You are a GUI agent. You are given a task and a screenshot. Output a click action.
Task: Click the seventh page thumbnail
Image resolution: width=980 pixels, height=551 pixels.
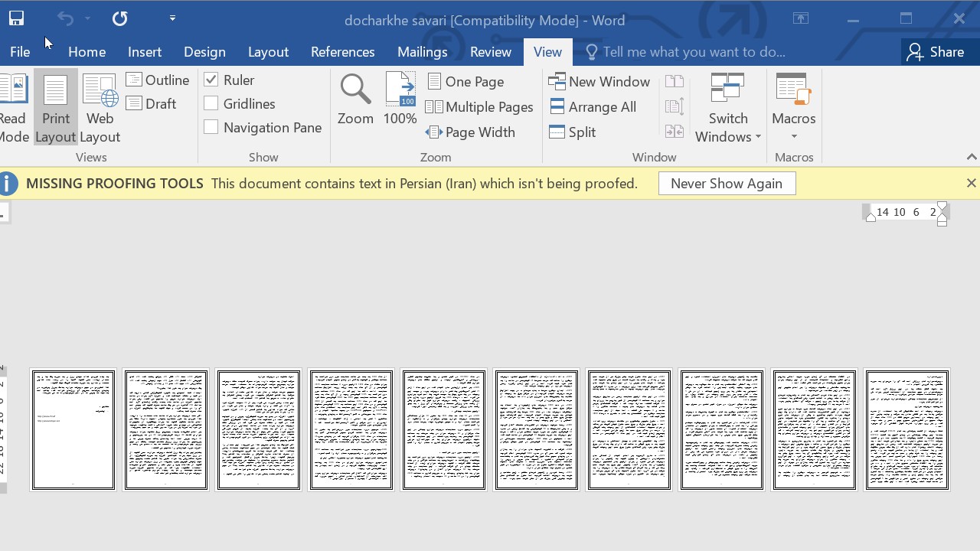pyautogui.click(x=629, y=430)
